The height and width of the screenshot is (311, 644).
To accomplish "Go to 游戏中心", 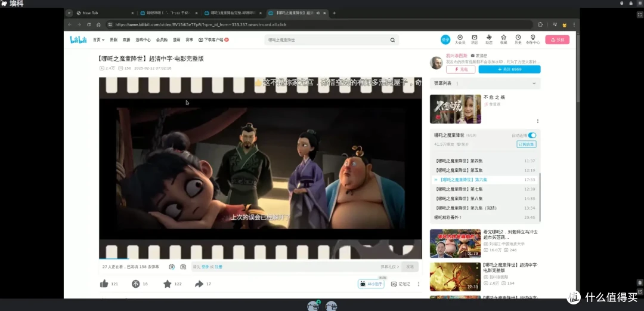I will [x=143, y=40].
